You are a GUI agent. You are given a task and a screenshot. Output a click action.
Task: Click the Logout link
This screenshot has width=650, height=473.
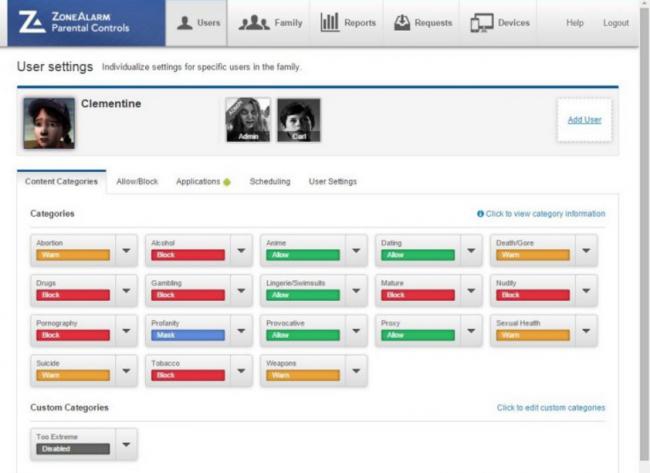click(x=616, y=23)
